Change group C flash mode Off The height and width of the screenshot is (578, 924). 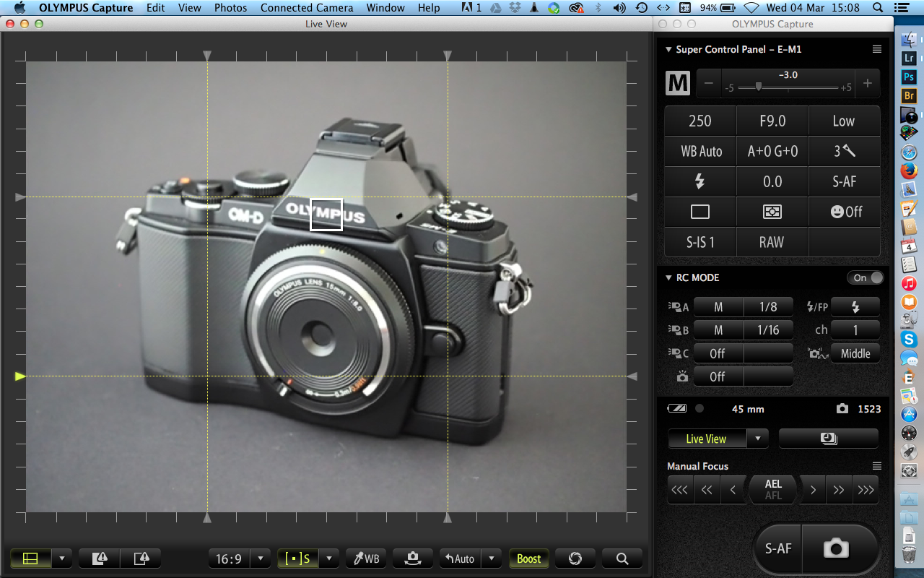point(718,353)
